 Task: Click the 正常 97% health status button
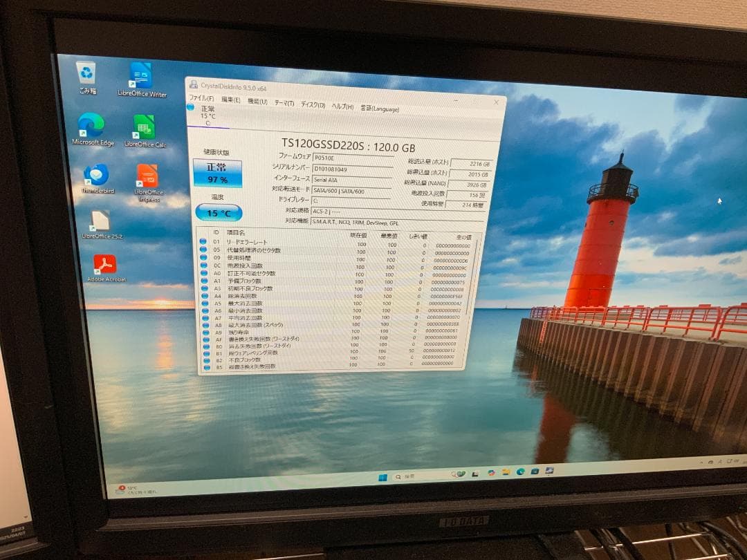218,172
